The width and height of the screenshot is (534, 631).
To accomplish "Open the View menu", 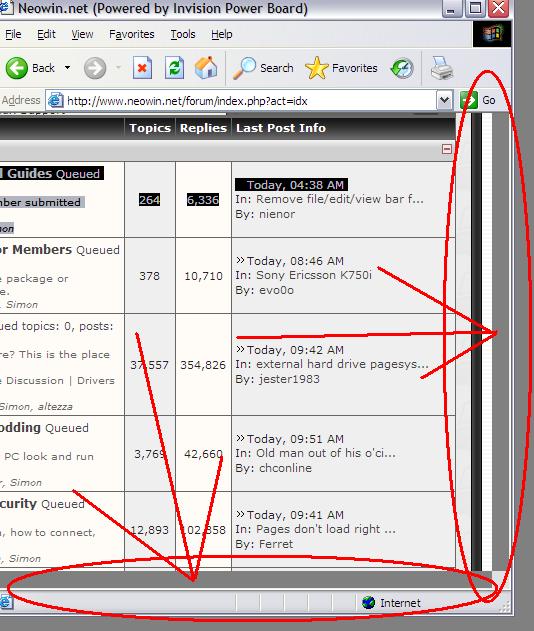I will click(x=82, y=34).
